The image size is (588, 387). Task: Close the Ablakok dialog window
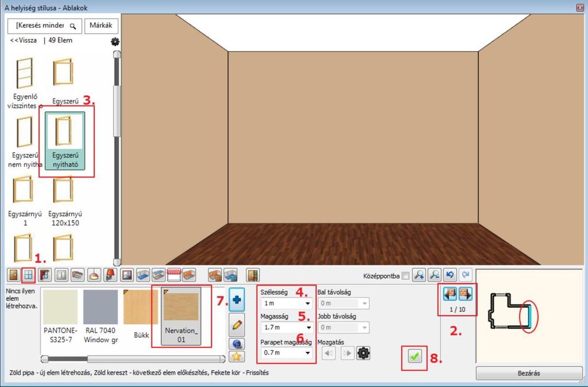pyautogui.click(x=580, y=7)
